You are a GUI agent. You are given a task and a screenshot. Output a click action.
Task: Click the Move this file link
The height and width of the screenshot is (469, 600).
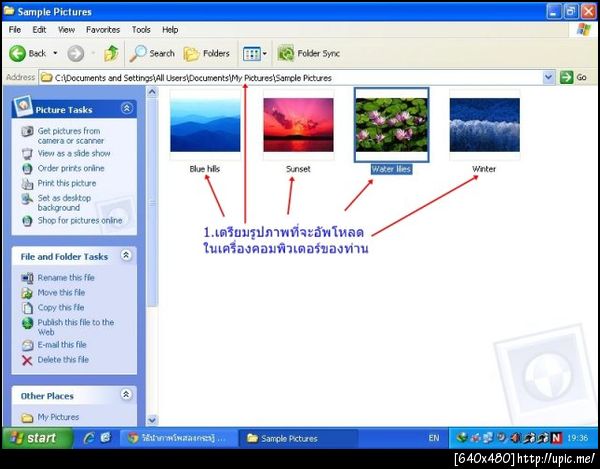click(61, 292)
